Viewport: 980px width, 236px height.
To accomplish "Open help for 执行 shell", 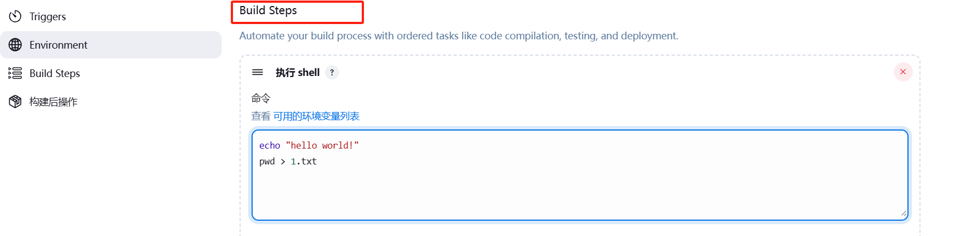I will tap(332, 72).
